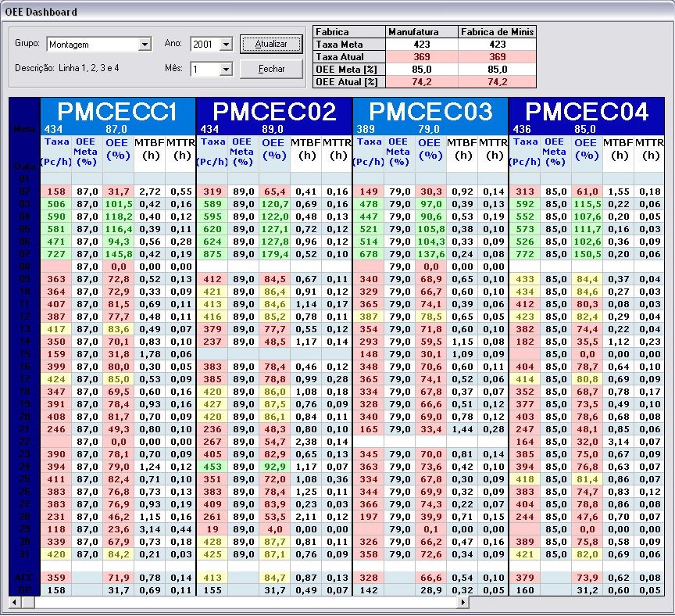Click PMCEC03 ACC OEE value 66,6

coord(431,578)
